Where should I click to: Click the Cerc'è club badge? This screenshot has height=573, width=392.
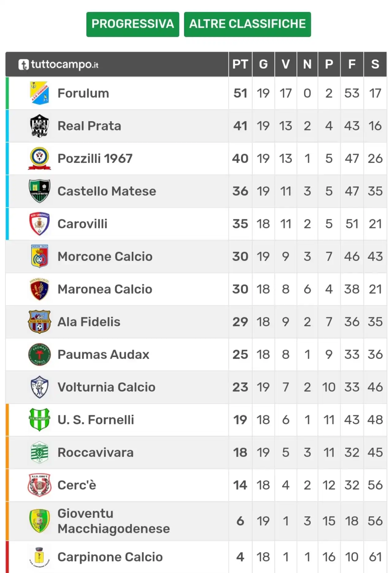point(40,485)
